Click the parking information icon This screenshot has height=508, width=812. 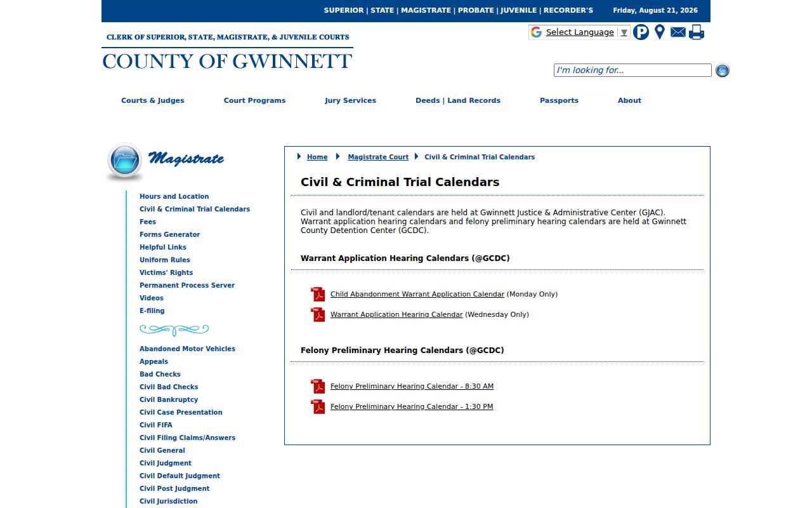[x=641, y=32]
